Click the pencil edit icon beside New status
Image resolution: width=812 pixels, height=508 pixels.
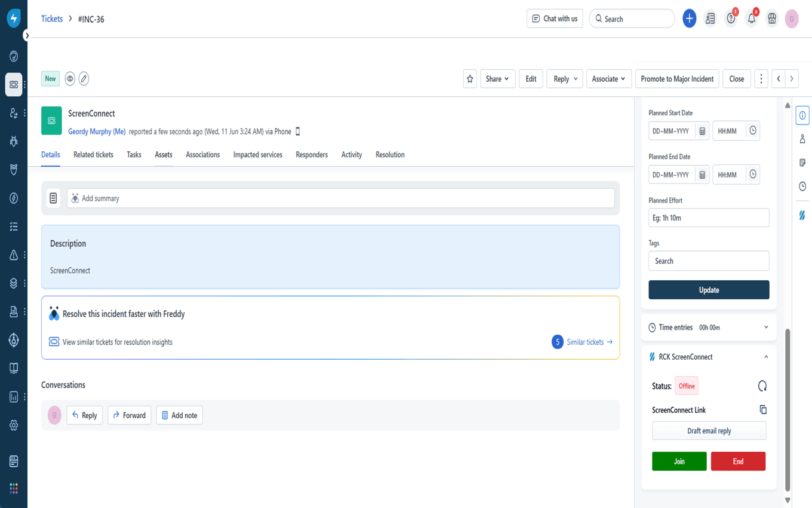coord(84,79)
